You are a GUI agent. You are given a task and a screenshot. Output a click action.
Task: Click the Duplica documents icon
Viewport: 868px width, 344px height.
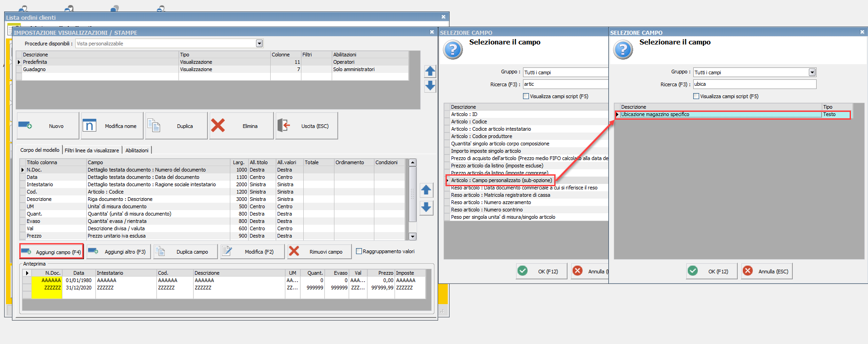154,125
